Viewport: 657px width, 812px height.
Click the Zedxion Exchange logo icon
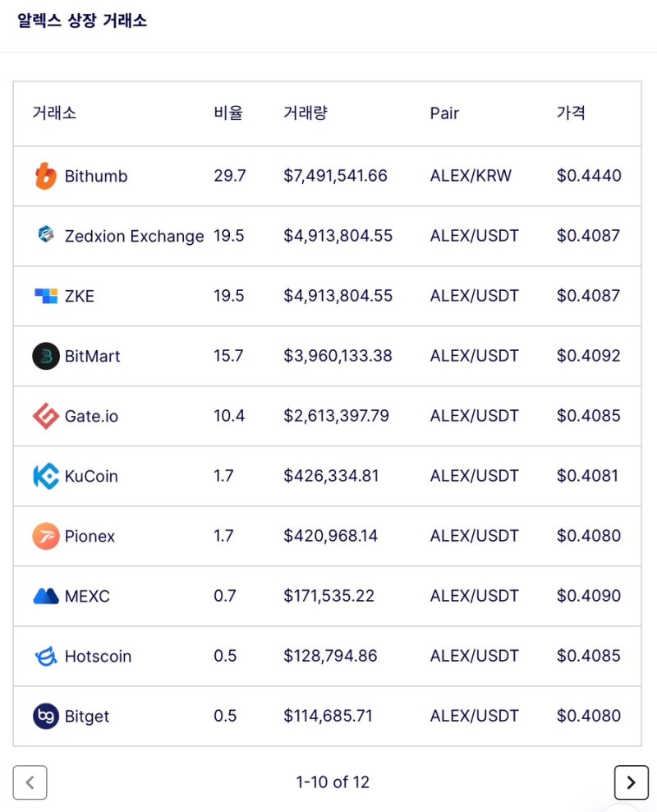(x=46, y=236)
